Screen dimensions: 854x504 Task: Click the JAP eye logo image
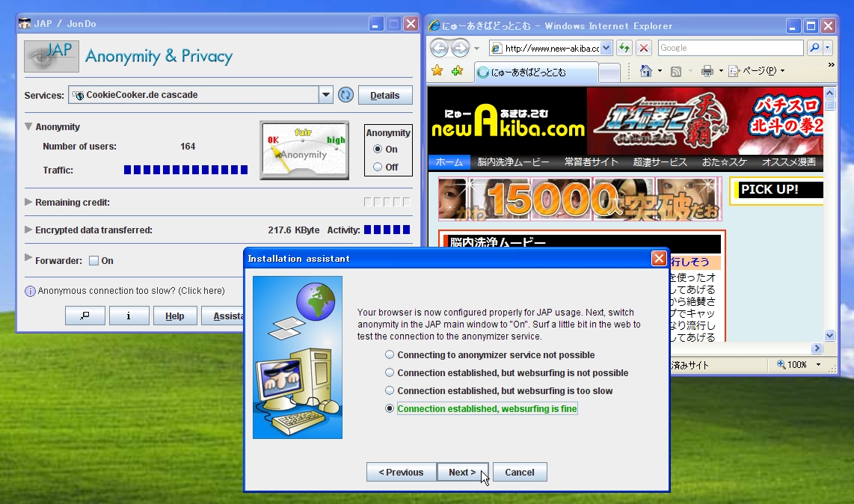[x=52, y=56]
